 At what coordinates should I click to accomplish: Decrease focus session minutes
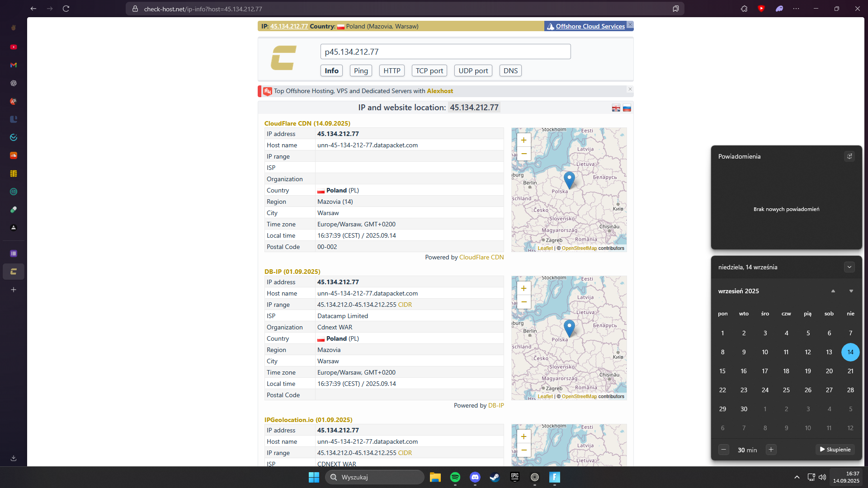point(724,450)
